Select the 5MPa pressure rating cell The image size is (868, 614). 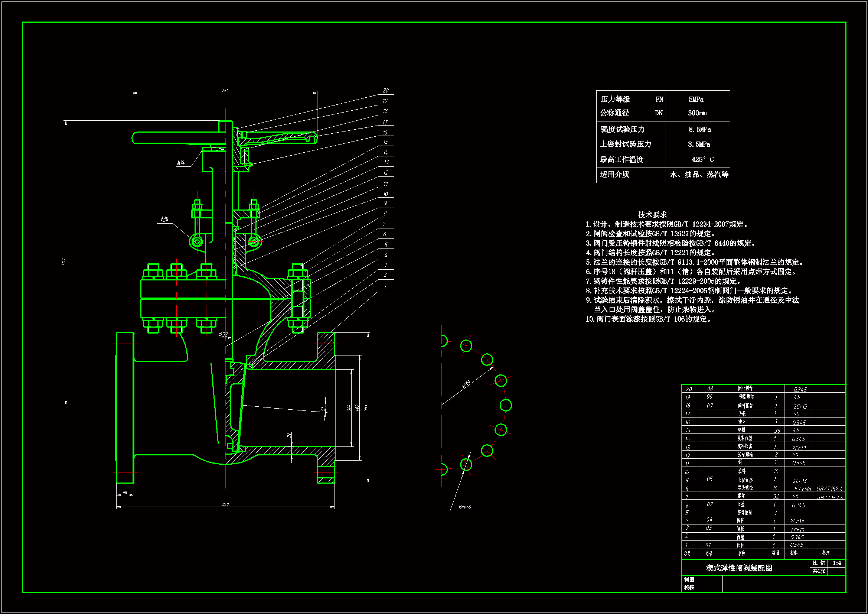696,99
